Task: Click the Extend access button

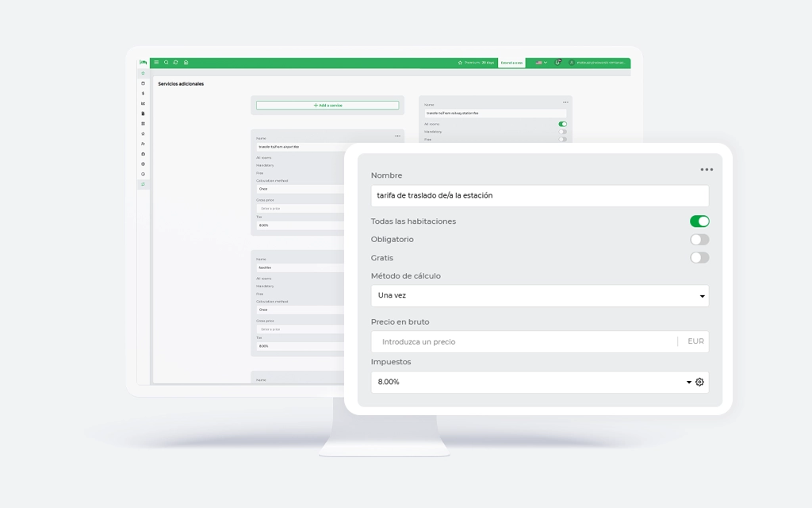Action: pyautogui.click(x=511, y=62)
